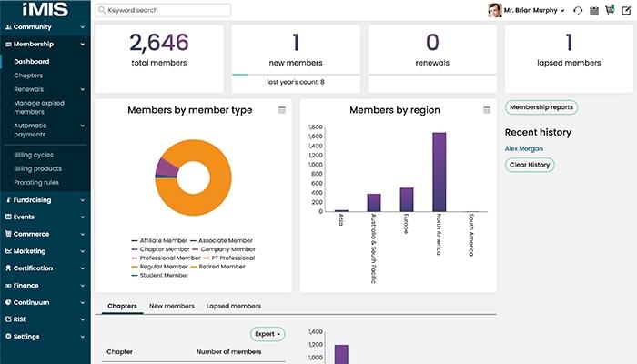Open Manage expired members
Viewport: 637px width, 364px height.
pyautogui.click(x=39, y=107)
